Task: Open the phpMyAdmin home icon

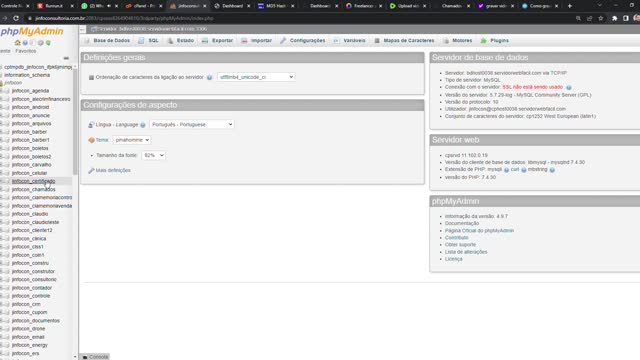Action: (x=17, y=42)
